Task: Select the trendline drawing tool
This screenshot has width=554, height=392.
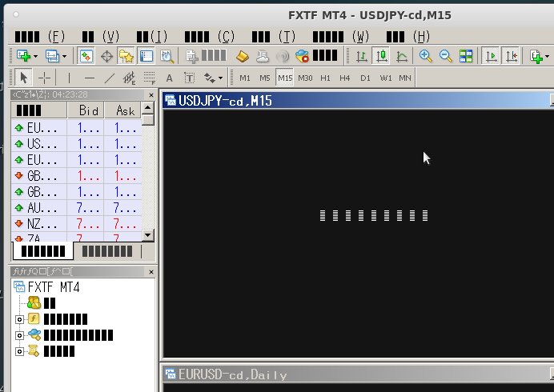Action: (x=110, y=78)
